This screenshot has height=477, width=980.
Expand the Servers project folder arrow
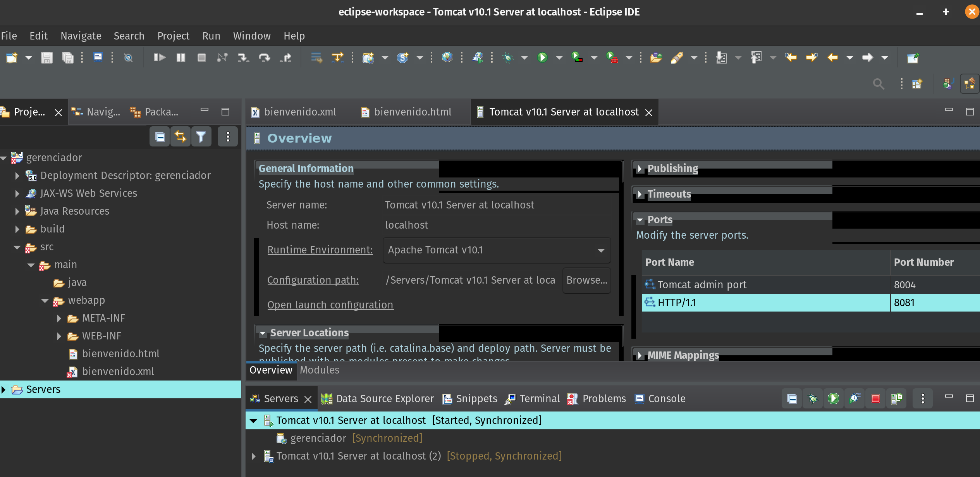coord(3,390)
